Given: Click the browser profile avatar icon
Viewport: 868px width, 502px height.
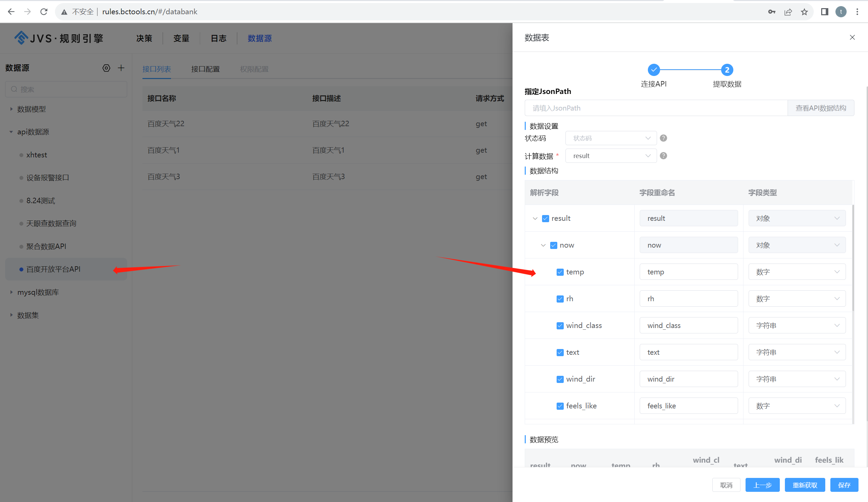Looking at the screenshot, I should coord(841,12).
